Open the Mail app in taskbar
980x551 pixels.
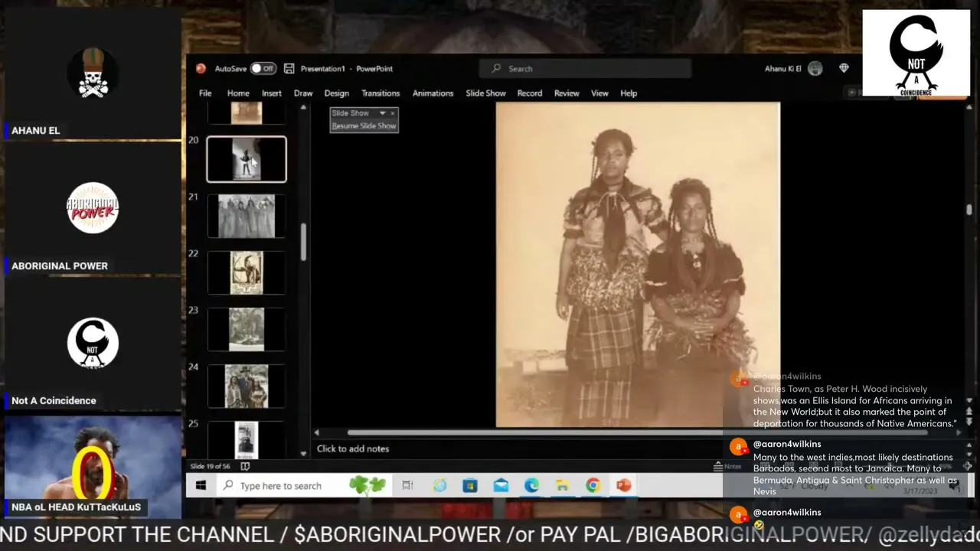pyautogui.click(x=501, y=485)
